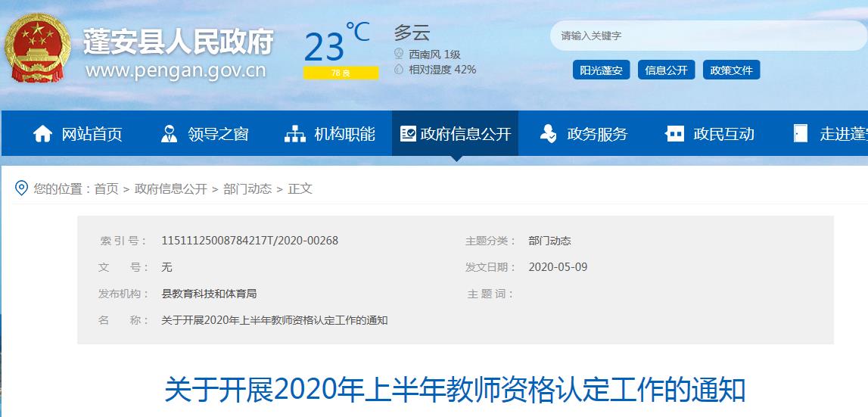Viewport: 868px width, 417px height.
Task: Click the 信息公开 button
Action: point(666,70)
